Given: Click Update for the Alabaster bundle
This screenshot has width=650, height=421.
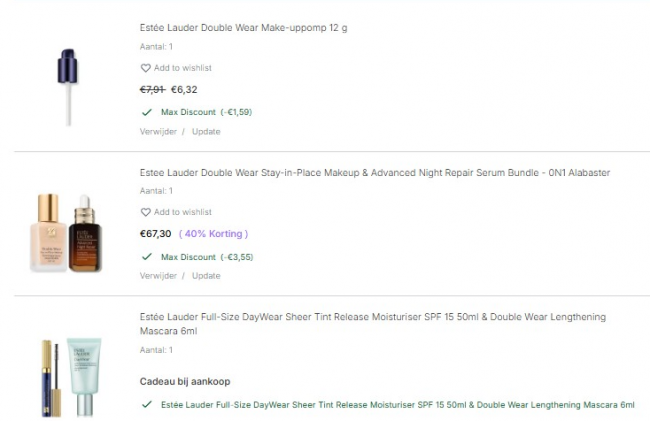Looking at the screenshot, I should coord(206,276).
